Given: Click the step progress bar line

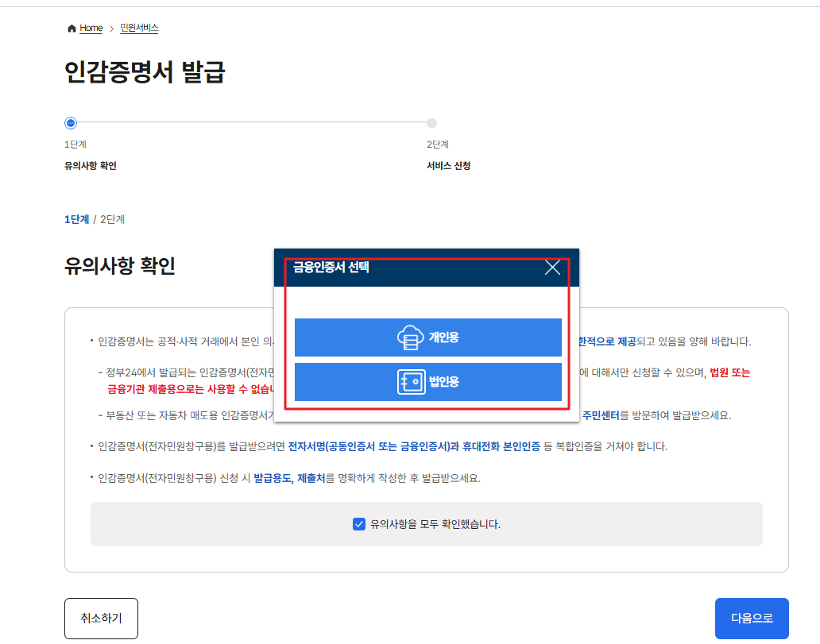Looking at the screenshot, I should (250, 123).
